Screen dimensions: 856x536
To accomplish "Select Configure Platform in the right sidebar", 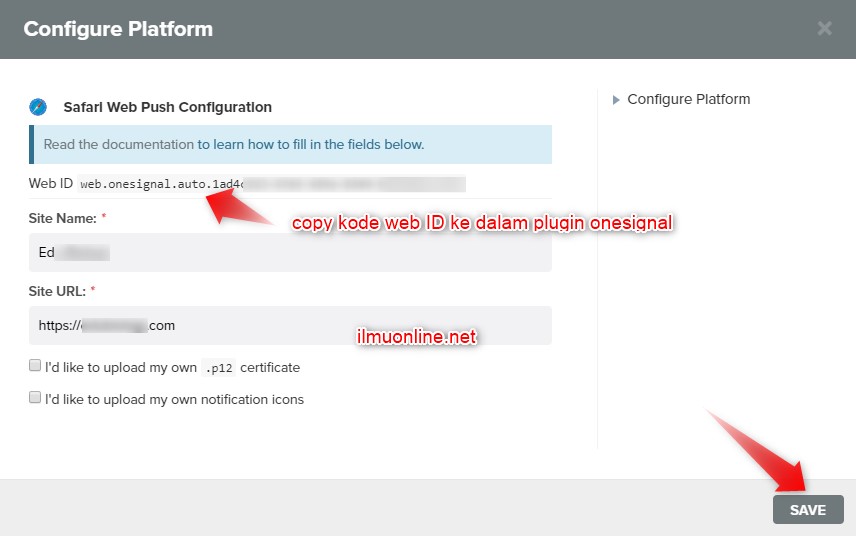I will pos(688,100).
